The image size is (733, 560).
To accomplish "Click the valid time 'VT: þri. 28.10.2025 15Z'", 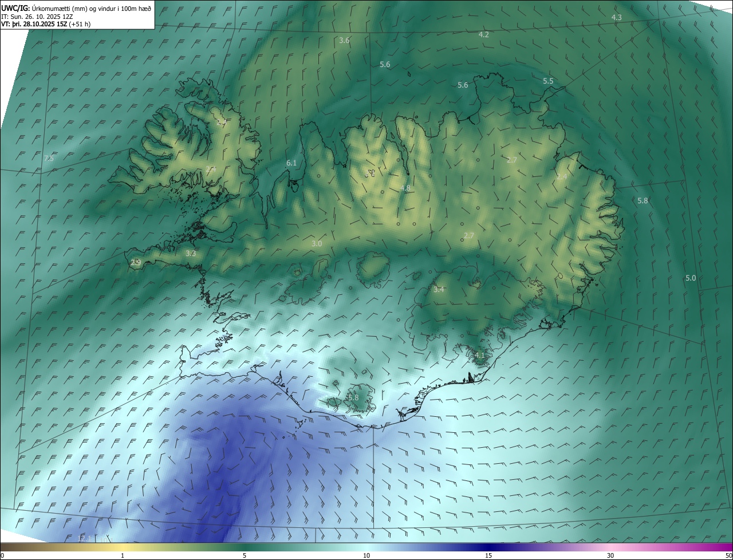I will coord(34,24).
